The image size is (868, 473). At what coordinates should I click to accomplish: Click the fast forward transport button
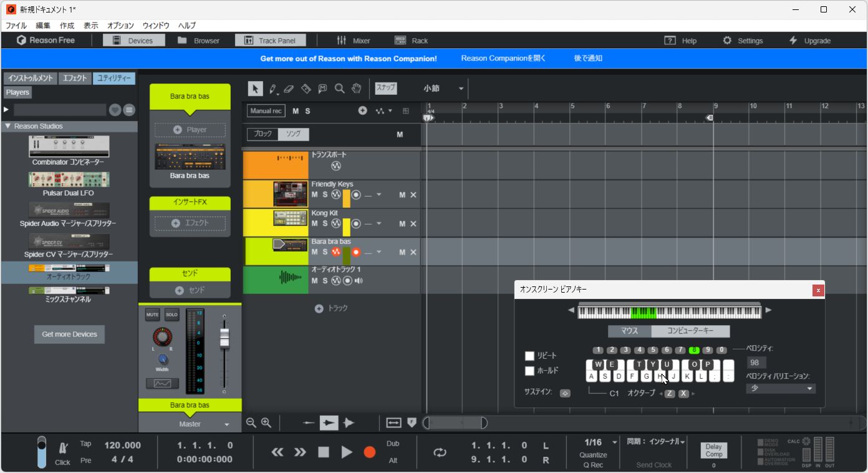[x=300, y=452]
